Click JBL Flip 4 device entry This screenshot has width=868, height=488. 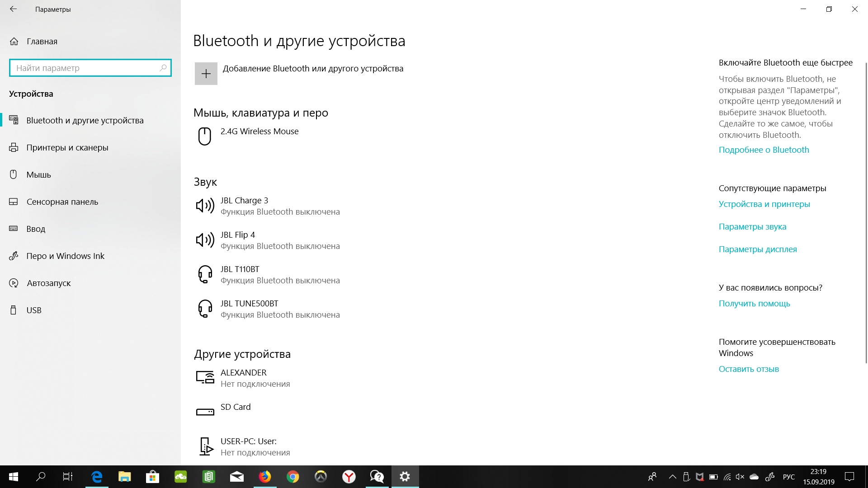[279, 240]
